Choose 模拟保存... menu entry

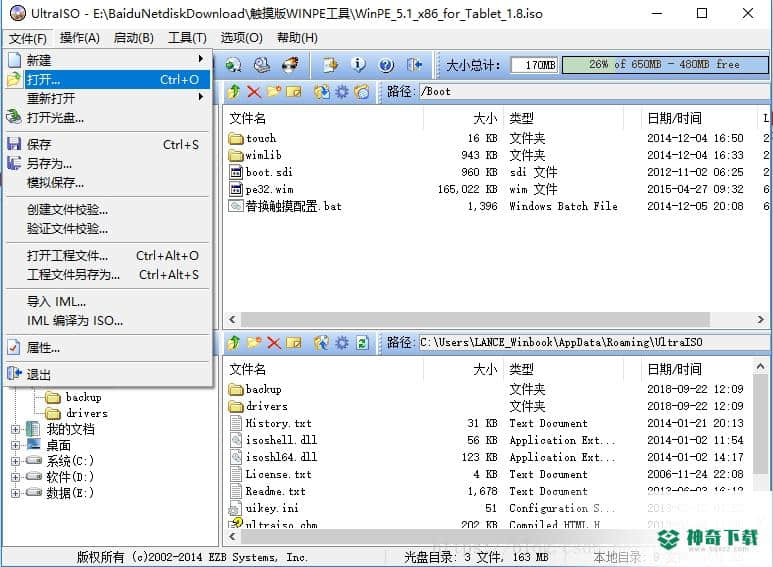(109, 182)
